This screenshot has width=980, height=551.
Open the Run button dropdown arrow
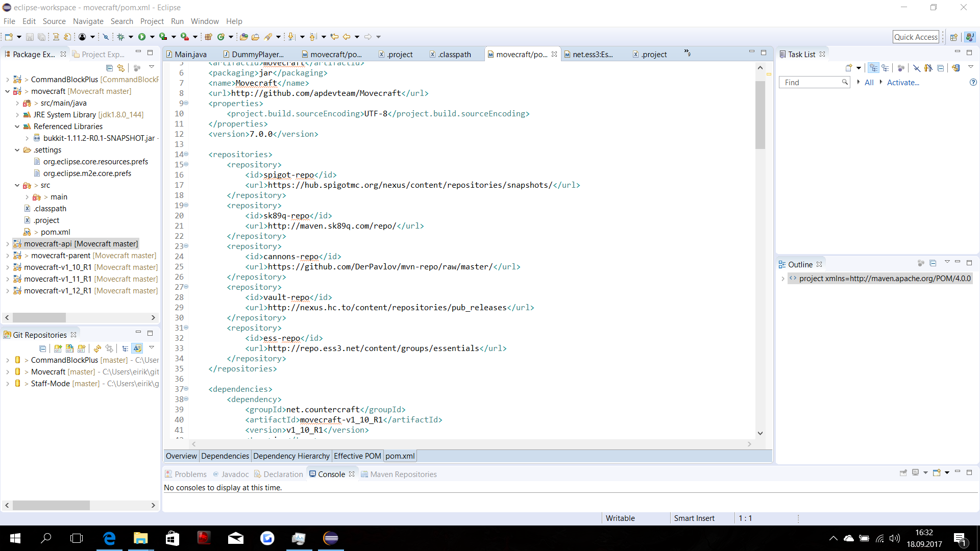[152, 37]
